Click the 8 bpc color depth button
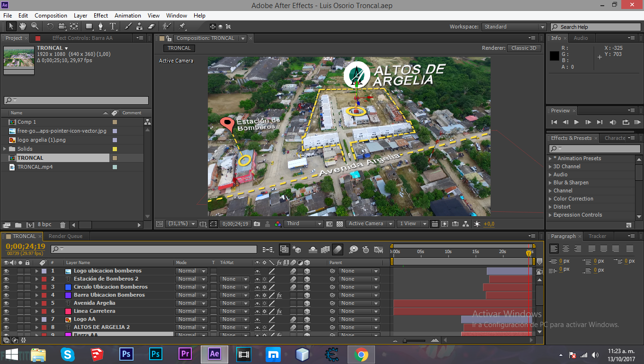This screenshot has width=644, height=364. [45, 225]
